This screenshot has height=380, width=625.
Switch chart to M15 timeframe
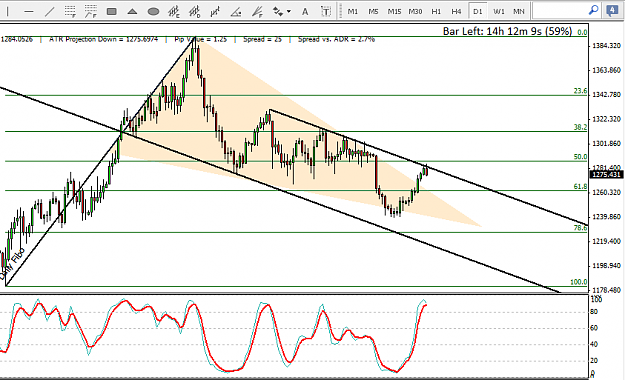[x=394, y=12]
